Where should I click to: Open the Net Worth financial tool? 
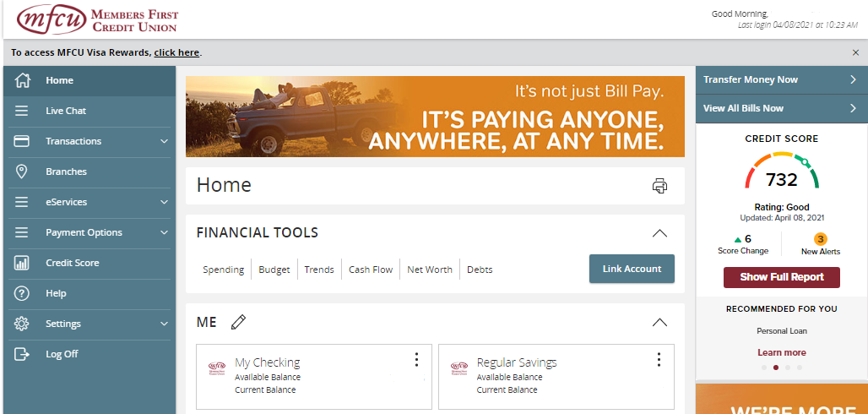tap(430, 270)
